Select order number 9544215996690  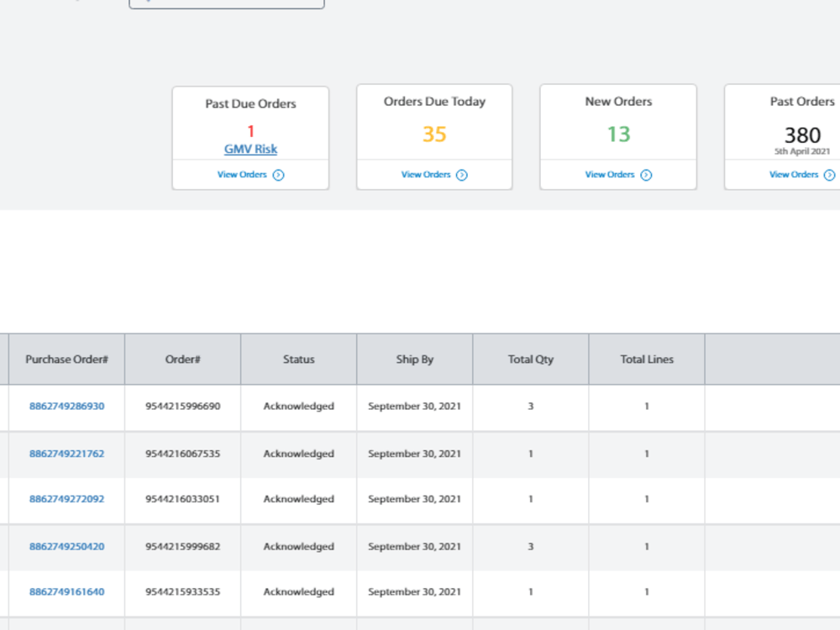182,406
